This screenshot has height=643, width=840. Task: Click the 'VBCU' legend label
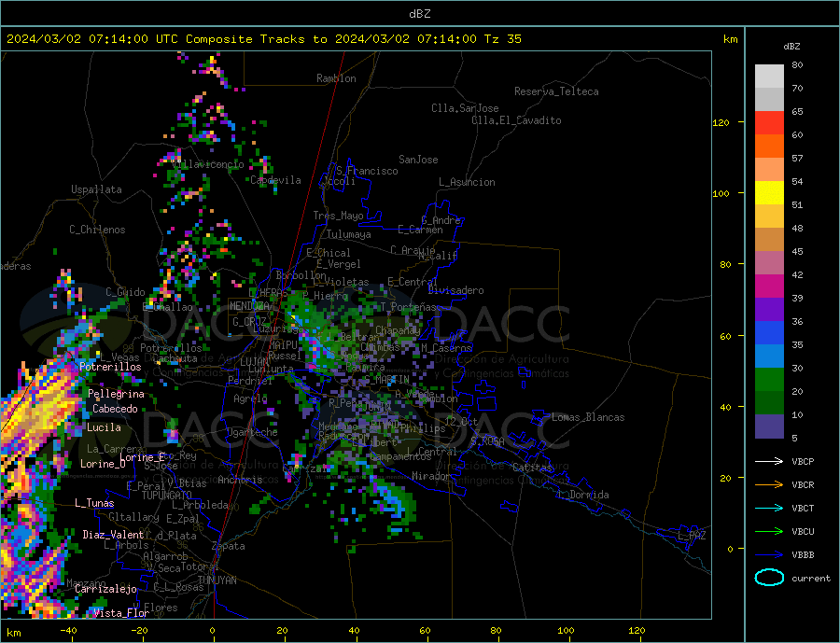tap(803, 532)
